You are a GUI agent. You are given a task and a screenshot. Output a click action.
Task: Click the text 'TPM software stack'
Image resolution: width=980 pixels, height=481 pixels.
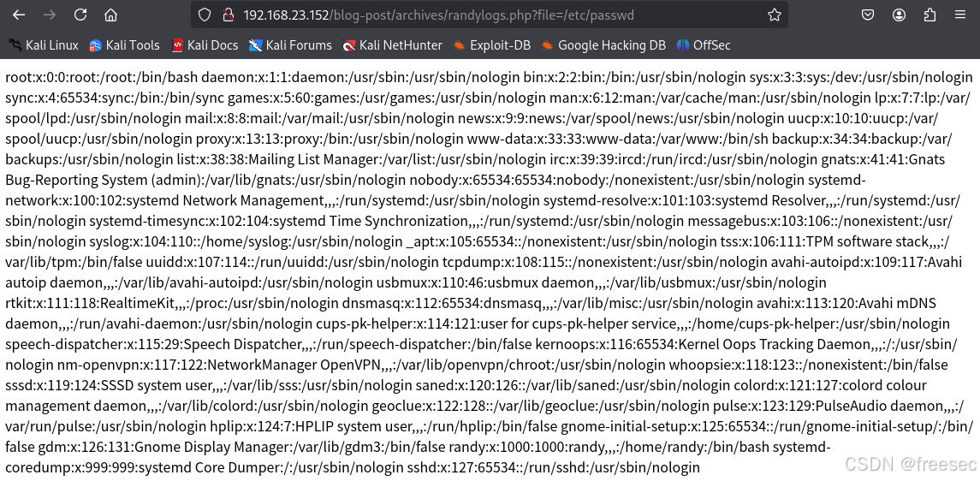(x=865, y=241)
